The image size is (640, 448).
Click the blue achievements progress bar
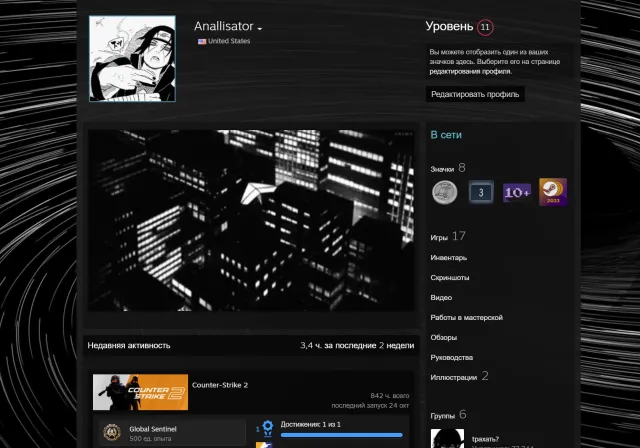click(x=342, y=435)
